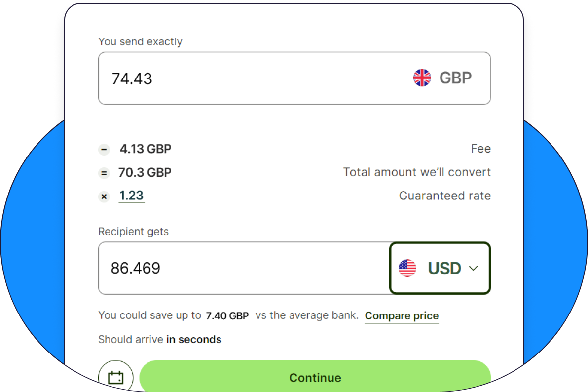Click the US flag icon
Screen dimensions: 588x392
407,268
